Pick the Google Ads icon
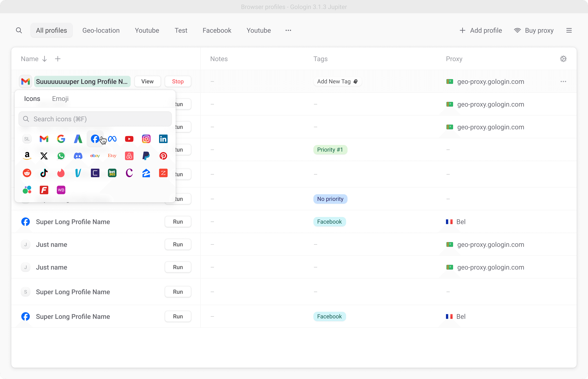This screenshot has width=588, height=379. coord(78,139)
